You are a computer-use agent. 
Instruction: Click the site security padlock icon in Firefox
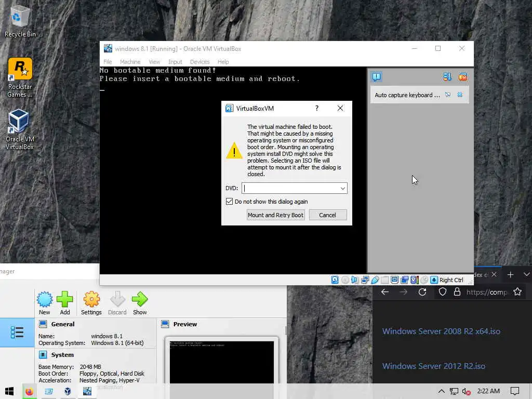(457, 292)
